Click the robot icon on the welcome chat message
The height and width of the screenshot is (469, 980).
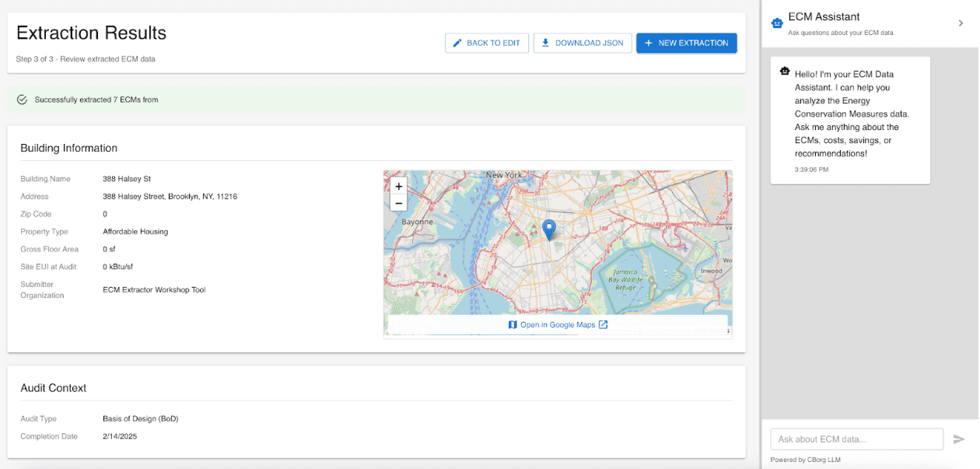click(x=785, y=71)
